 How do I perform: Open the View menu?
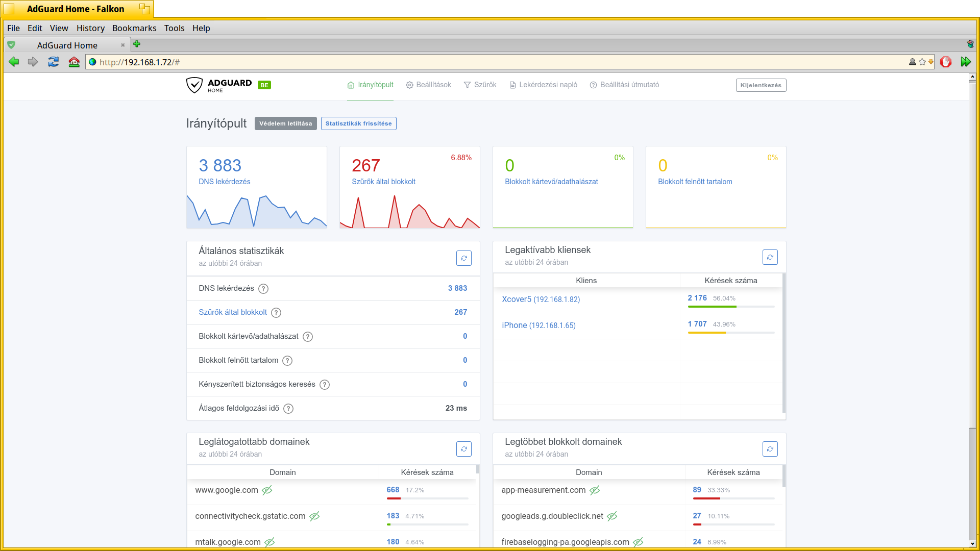59,28
